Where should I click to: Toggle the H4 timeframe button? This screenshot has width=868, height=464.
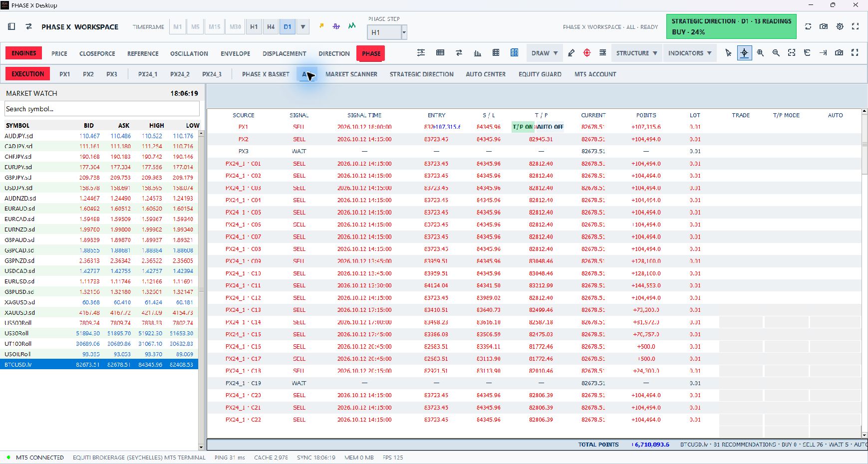click(271, 27)
